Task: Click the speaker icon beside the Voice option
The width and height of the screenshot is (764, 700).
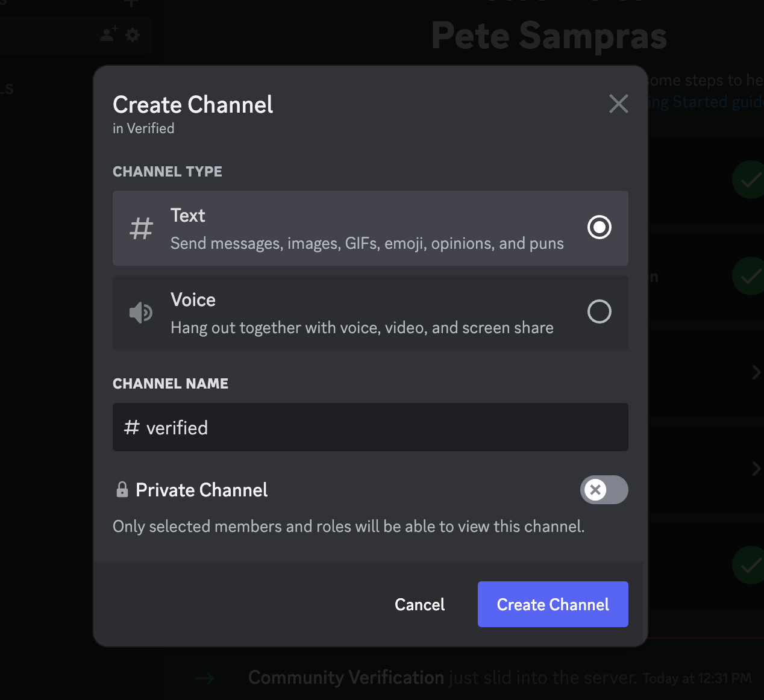Action: 141,313
